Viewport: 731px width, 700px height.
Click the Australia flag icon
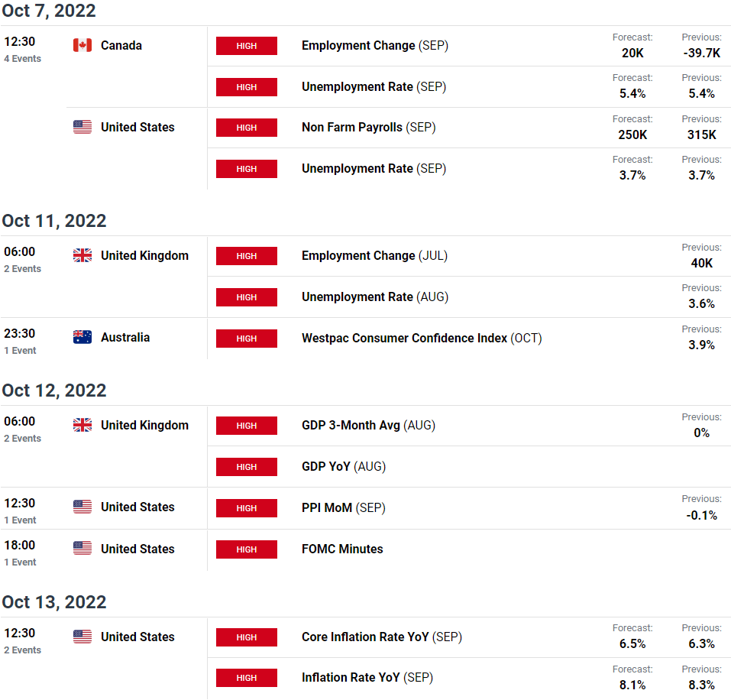[x=82, y=337]
